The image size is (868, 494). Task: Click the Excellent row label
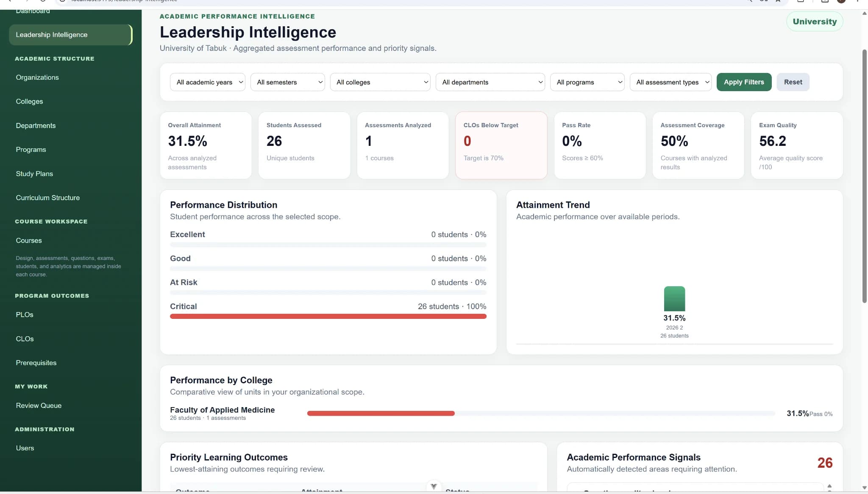pos(187,234)
